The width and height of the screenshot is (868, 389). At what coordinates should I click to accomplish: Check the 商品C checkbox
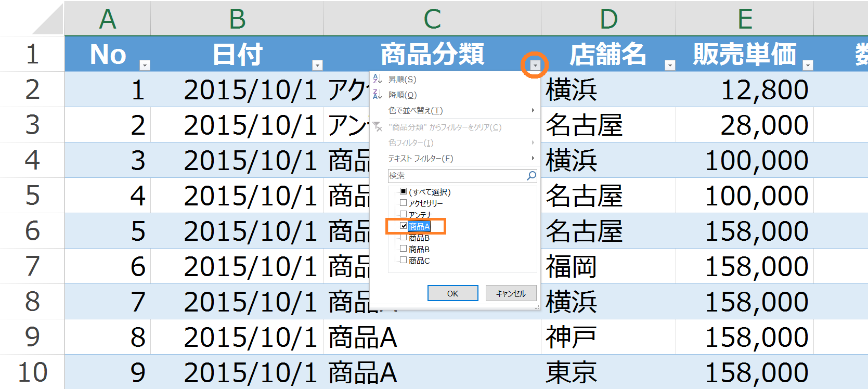(x=403, y=260)
